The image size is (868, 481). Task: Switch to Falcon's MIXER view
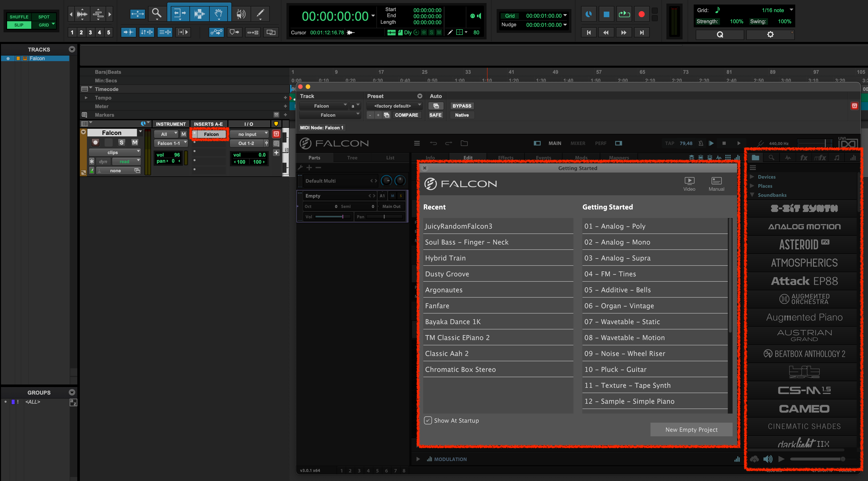pos(578,143)
